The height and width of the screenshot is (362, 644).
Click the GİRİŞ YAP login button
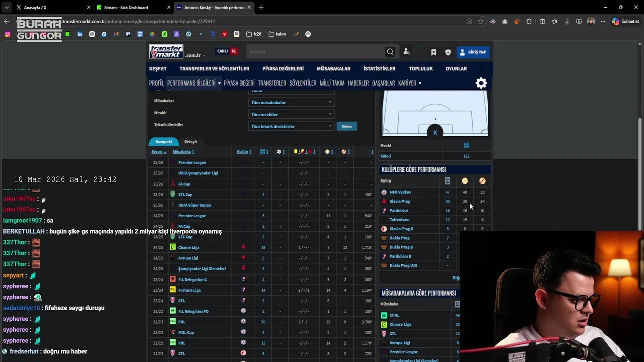coord(473,52)
